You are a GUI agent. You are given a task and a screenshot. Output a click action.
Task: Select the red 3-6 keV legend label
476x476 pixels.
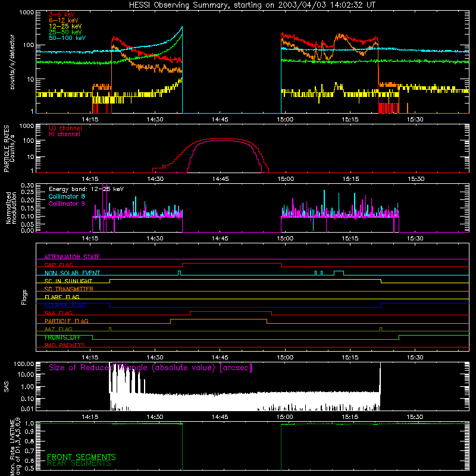tap(62, 14)
